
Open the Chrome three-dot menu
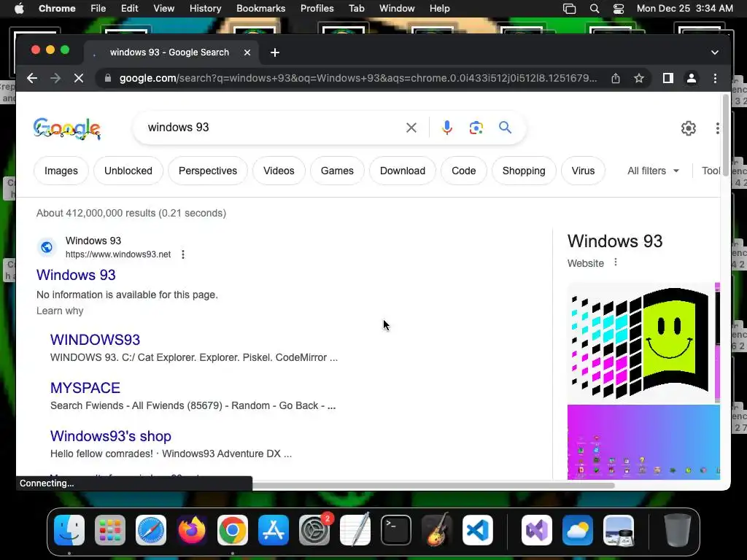pos(715,78)
